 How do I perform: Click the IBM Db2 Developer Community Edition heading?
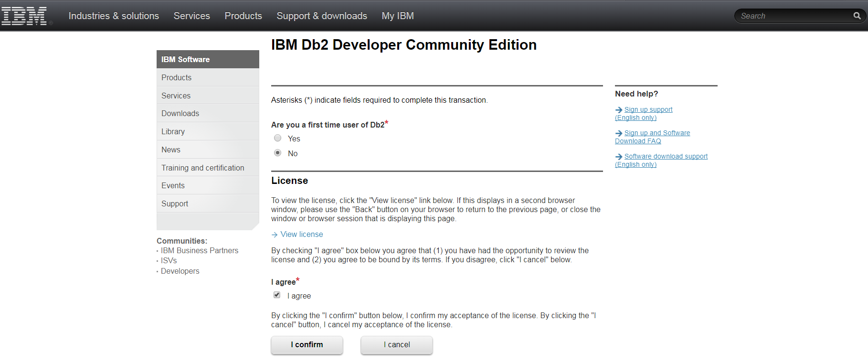tap(404, 44)
